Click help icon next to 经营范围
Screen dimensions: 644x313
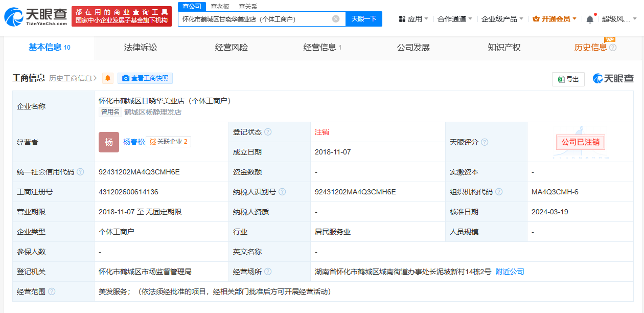(x=52, y=292)
